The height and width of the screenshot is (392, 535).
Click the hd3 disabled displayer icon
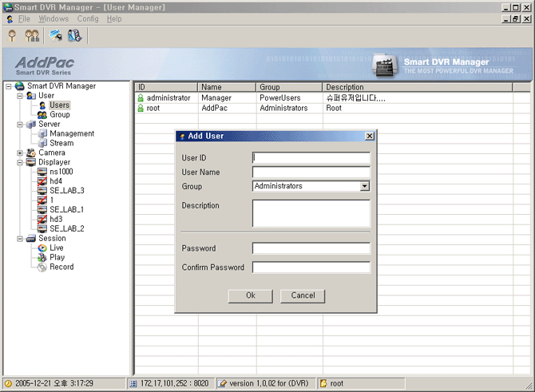[42, 219]
